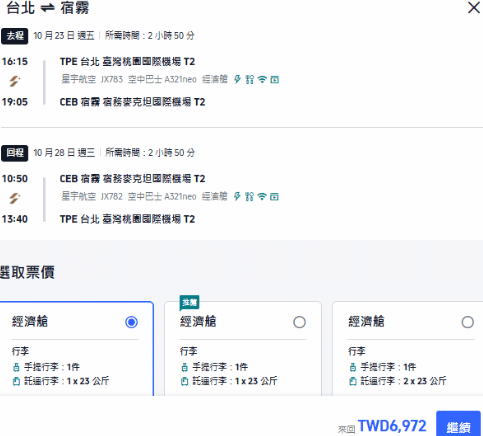Click the entertainment icon for flight JX782
The width and height of the screenshot is (483, 436).
tap(274, 197)
